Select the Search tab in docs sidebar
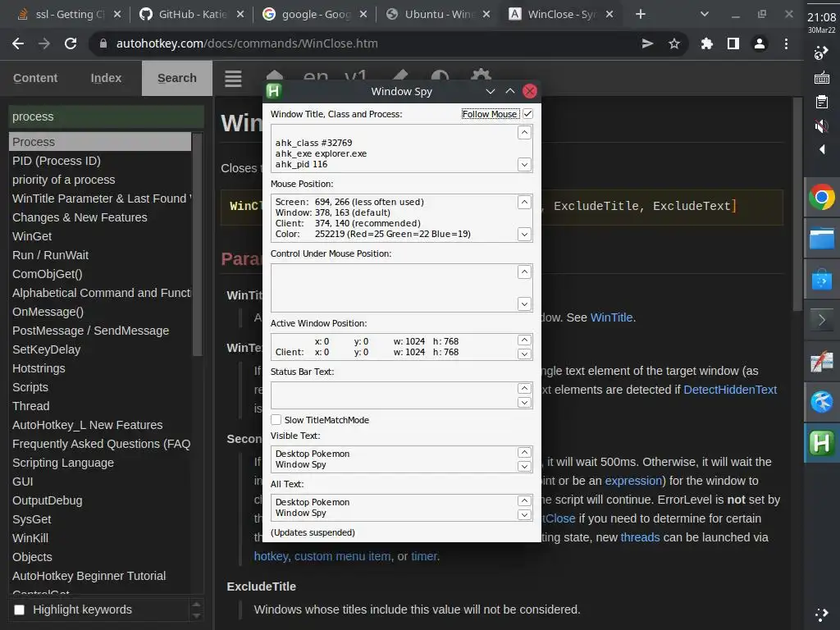The width and height of the screenshot is (840, 630). (177, 78)
